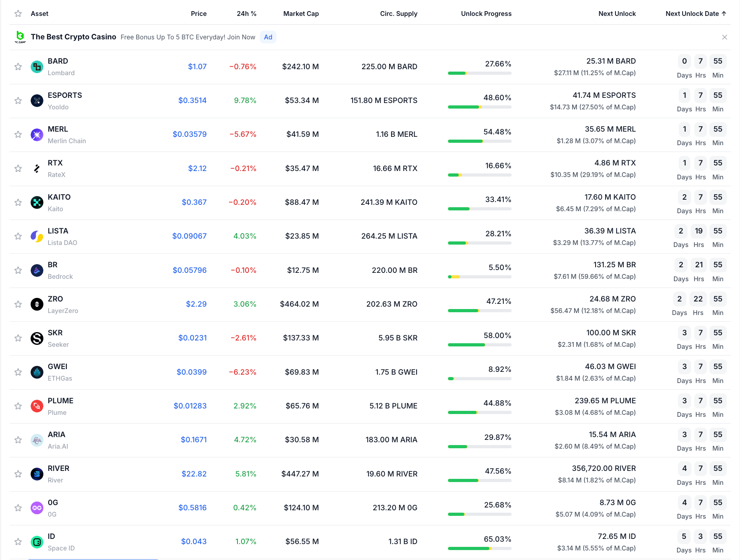
Task: Click the 0G token logo
Action: (x=37, y=508)
